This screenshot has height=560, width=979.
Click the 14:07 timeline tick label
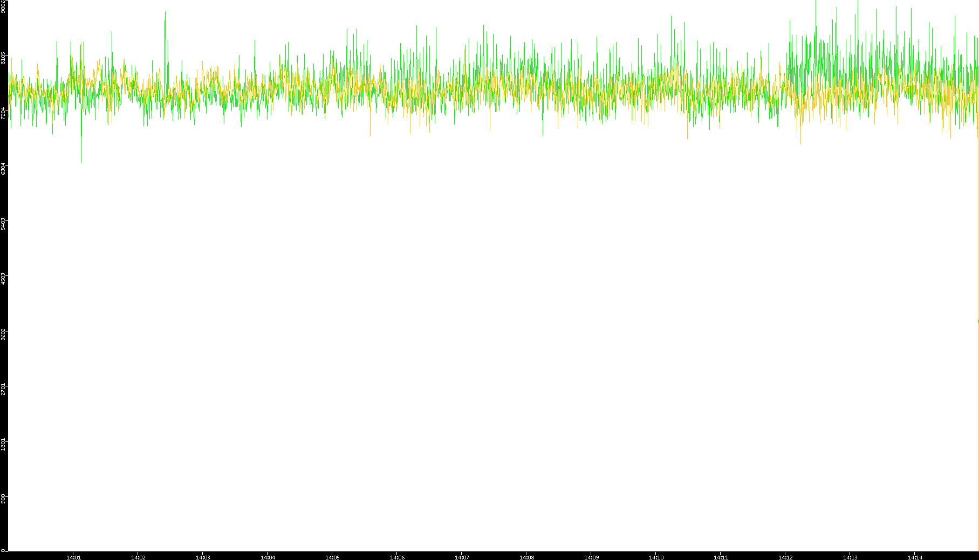point(462,557)
